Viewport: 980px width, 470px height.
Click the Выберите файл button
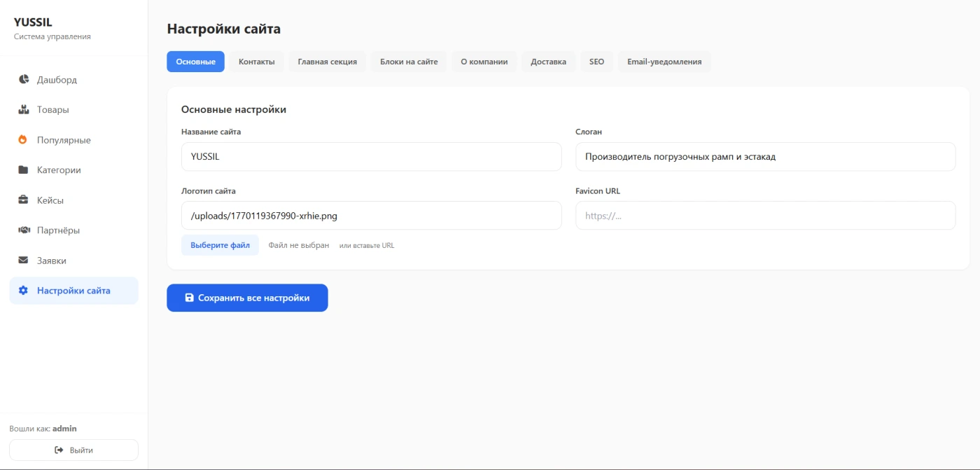pos(220,245)
